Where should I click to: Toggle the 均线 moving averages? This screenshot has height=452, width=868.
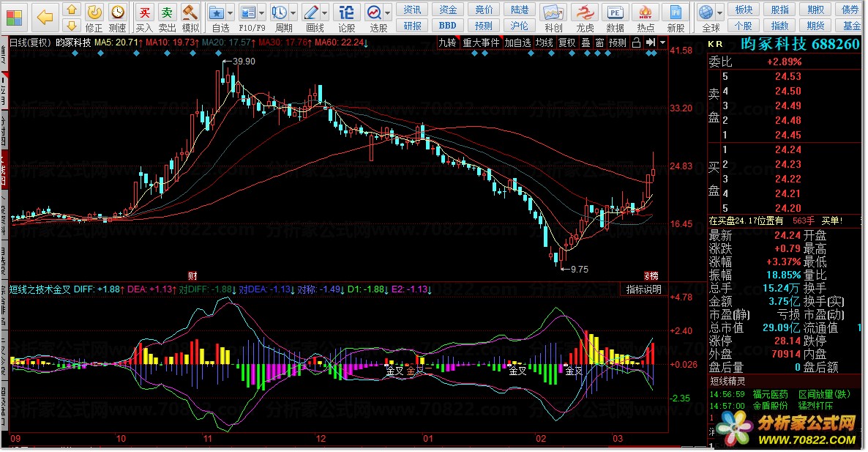click(x=545, y=42)
